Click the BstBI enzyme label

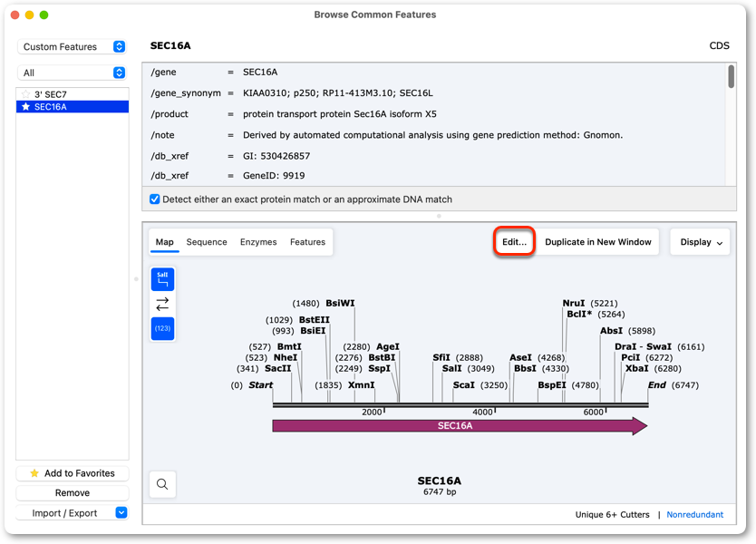(x=382, y=357)
